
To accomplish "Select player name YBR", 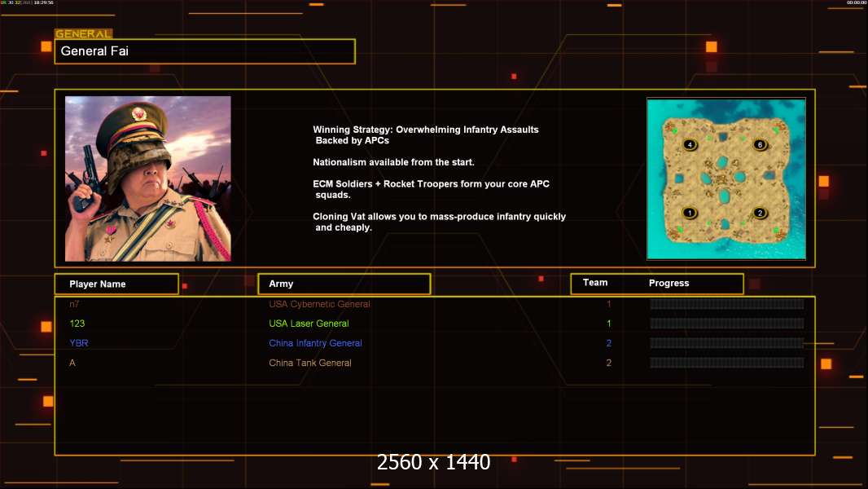I will click(79, 343).
